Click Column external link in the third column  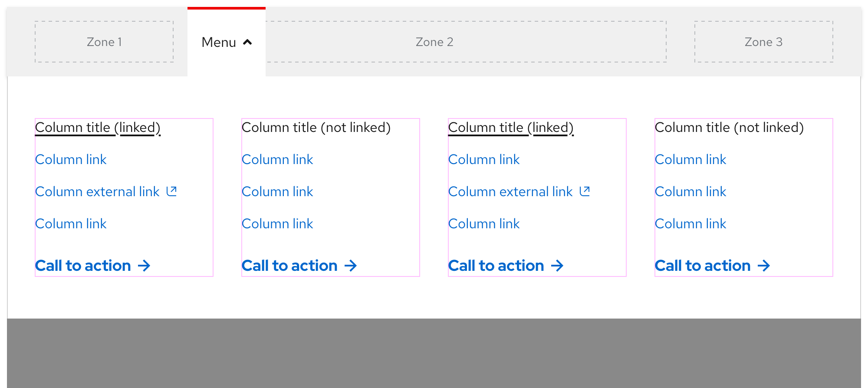pos(510,191)
